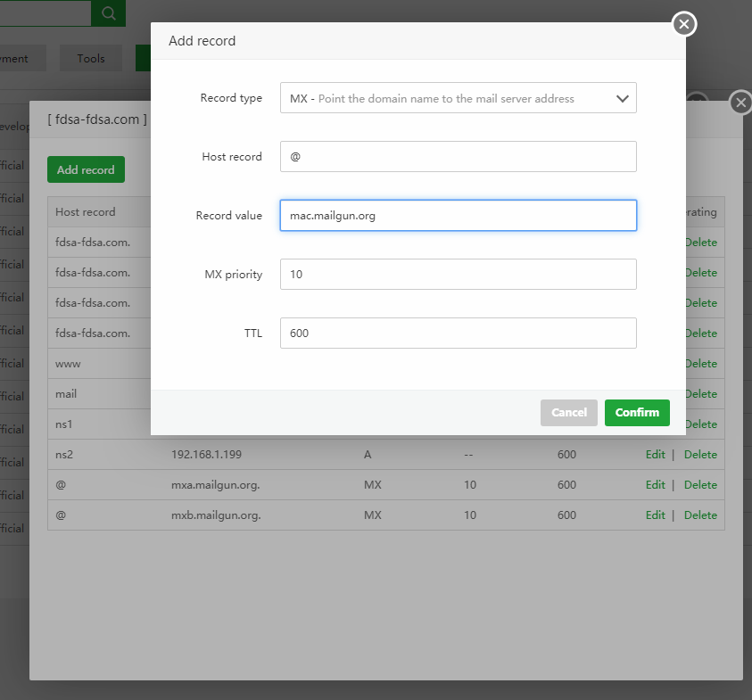Click into the TTL field
The image size is (752, 700).
click(x=458, y=333)
